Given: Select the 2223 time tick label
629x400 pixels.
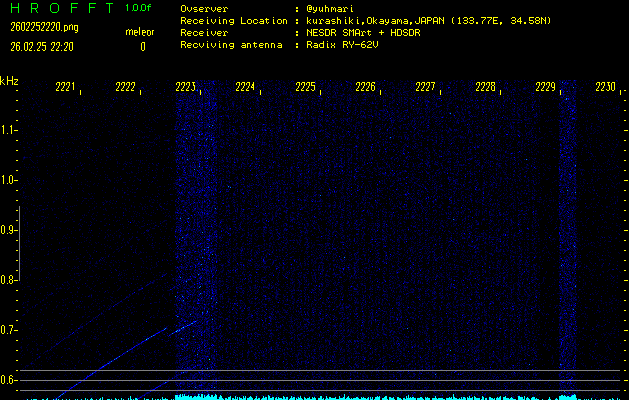Looking at the screenshot, I should coord(186,88).
